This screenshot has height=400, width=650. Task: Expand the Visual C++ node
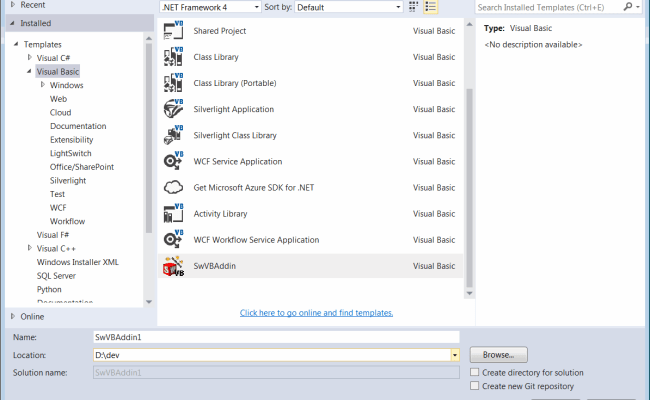coord(29,248)
